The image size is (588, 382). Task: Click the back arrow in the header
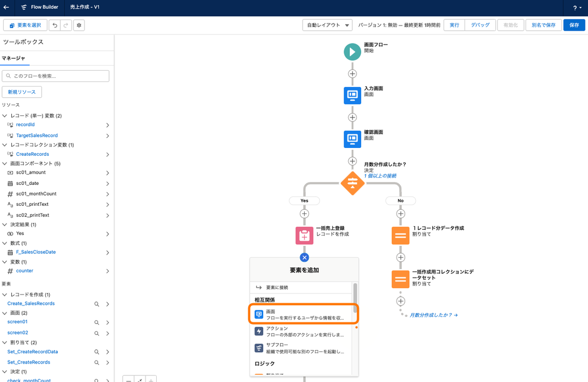click(6, 7)
